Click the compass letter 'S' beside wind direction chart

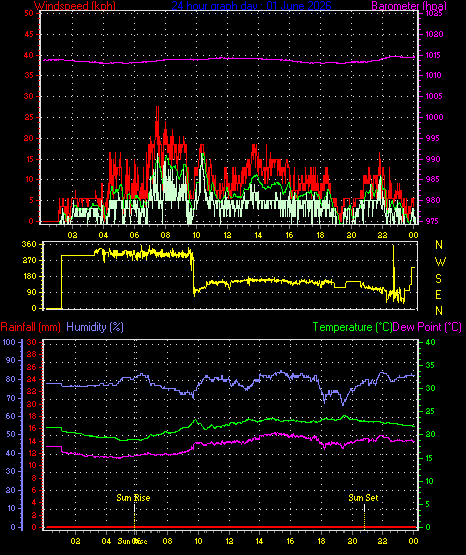438,279
